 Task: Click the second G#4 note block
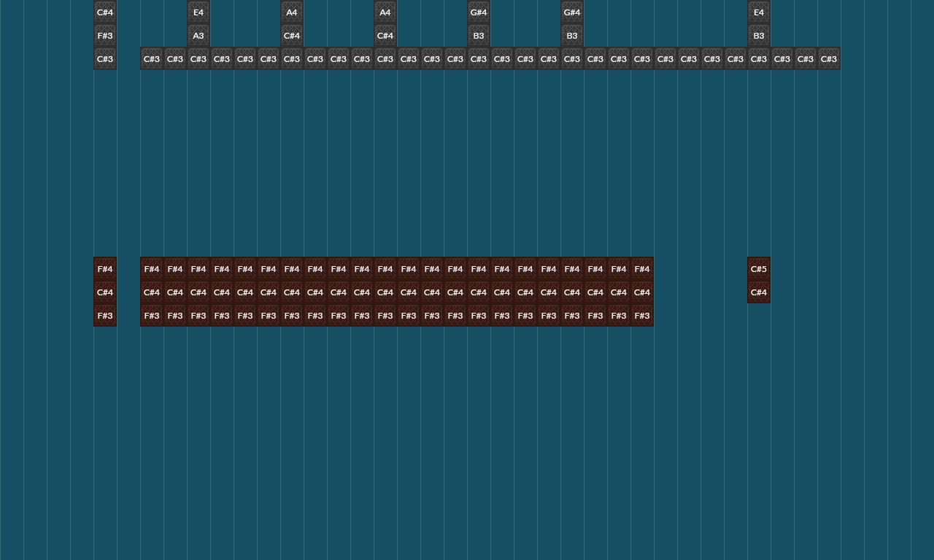(571, 12)
